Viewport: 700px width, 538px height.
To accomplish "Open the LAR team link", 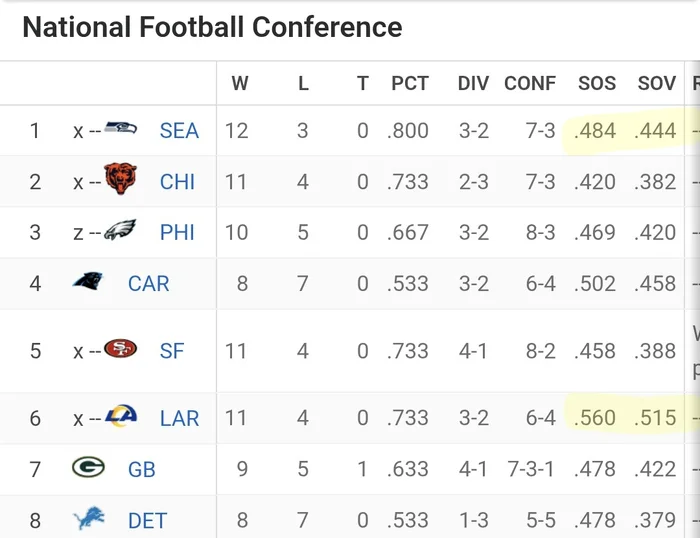I will tap(179, 418).
